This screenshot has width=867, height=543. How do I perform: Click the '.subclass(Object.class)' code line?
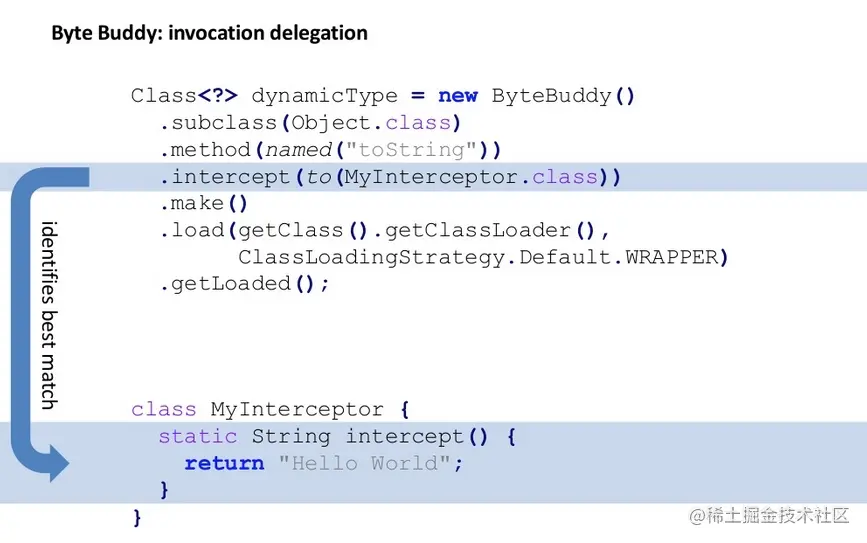[x=310, y=123]
